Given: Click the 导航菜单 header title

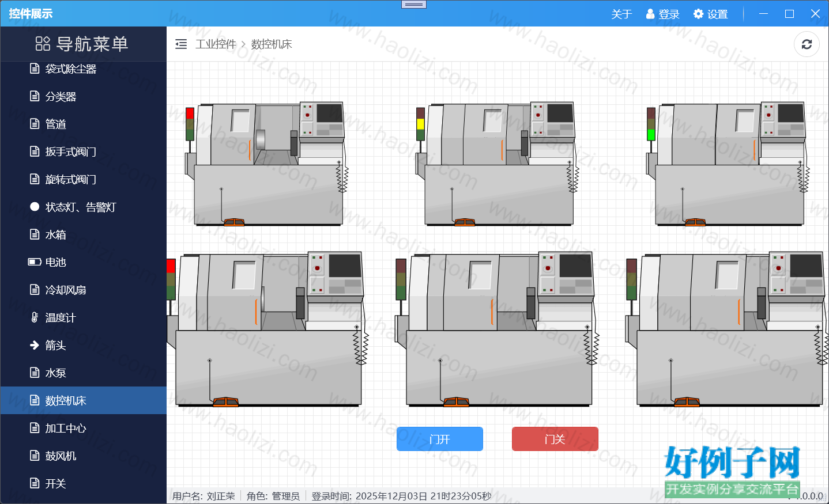Looking at the screenshot, I should 92,44.
